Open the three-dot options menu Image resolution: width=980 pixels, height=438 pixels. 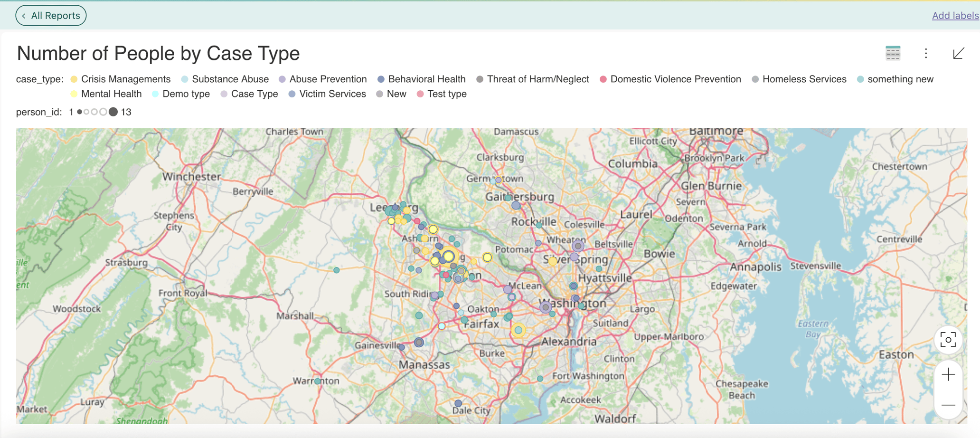(x=926, y=53)
